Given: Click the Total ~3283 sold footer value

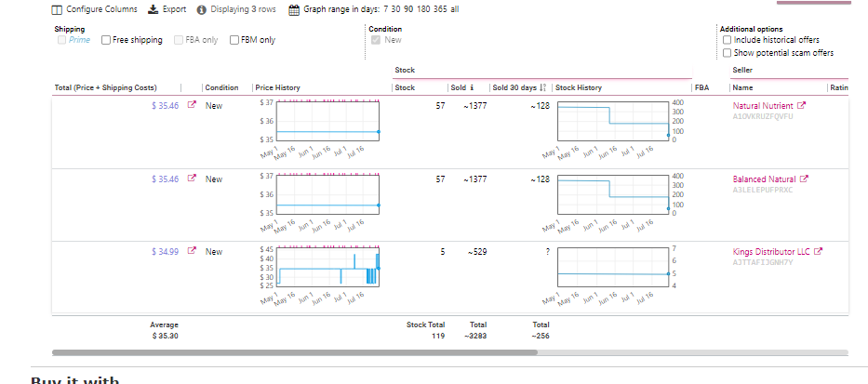Looking at the screenshot, I should 476,336.
